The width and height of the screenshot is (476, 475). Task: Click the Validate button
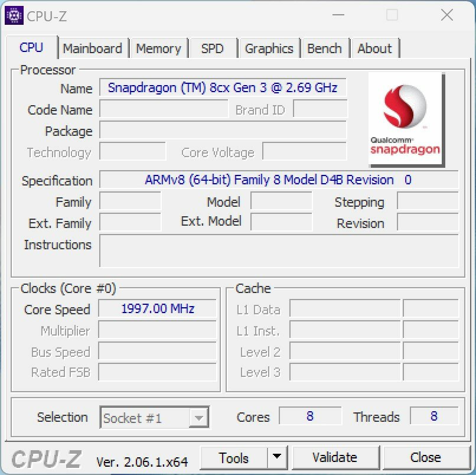click(335, 458)
